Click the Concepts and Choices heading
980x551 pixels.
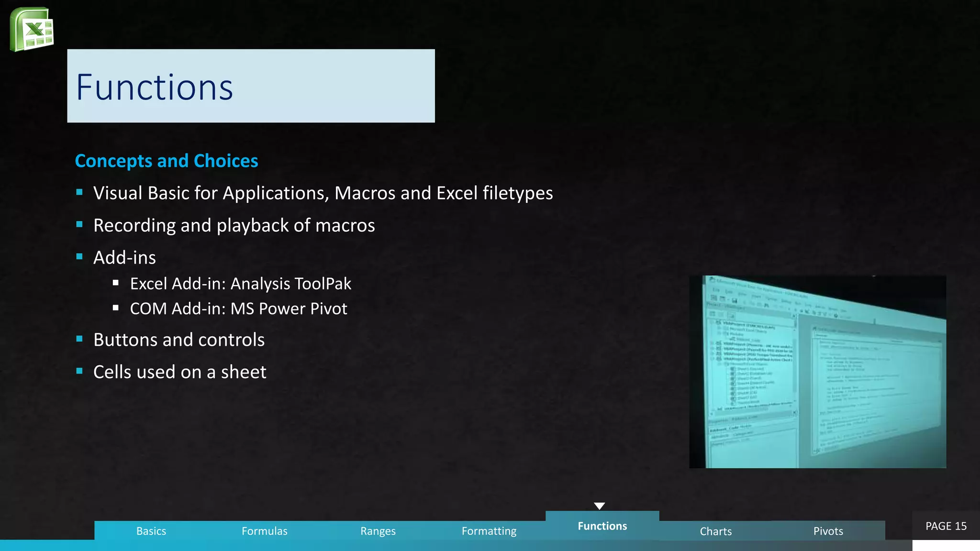click(x=167, y=161)
